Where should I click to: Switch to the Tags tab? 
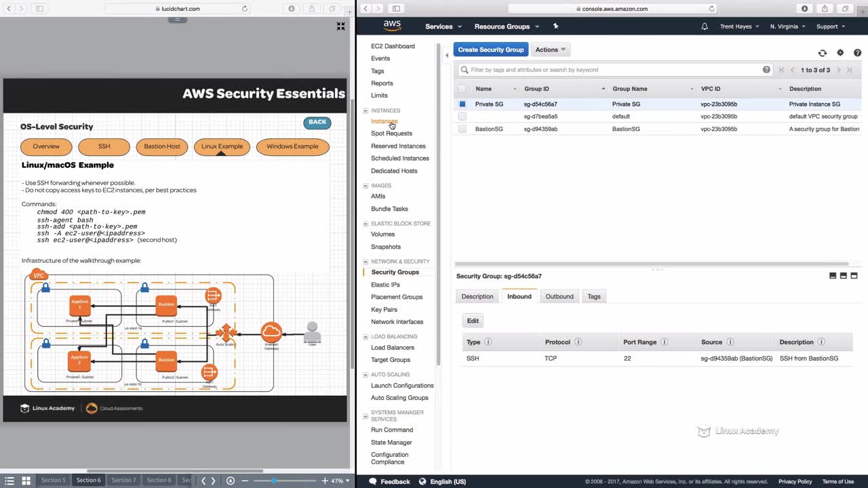[594, 296]
